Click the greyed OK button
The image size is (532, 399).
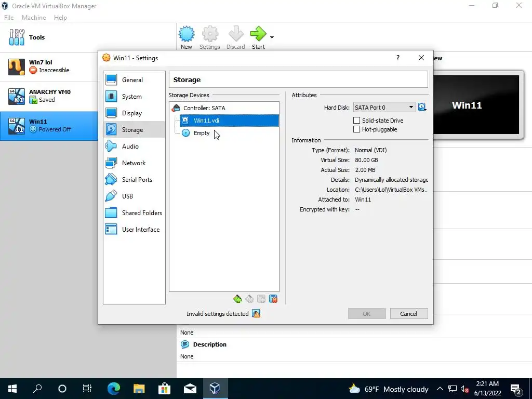[367, 313]
